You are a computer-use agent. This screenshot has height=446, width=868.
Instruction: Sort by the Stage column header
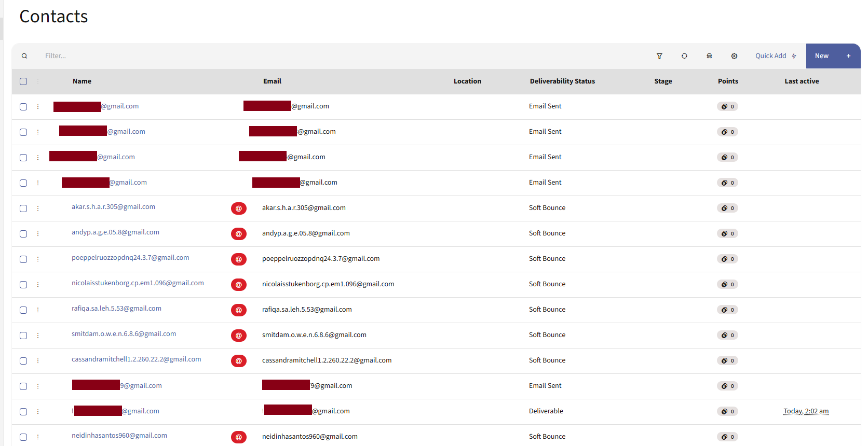pyautogui.click(x=663, y=81)
